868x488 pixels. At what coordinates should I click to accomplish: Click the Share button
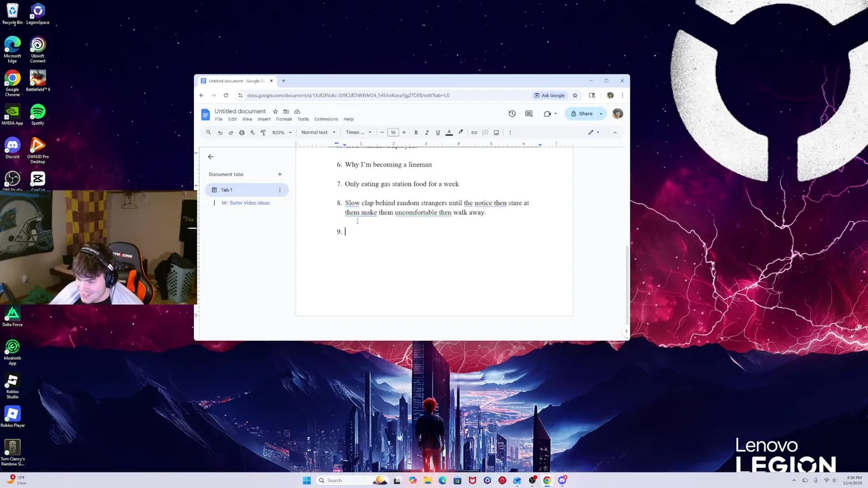click(x=582, y=113)
